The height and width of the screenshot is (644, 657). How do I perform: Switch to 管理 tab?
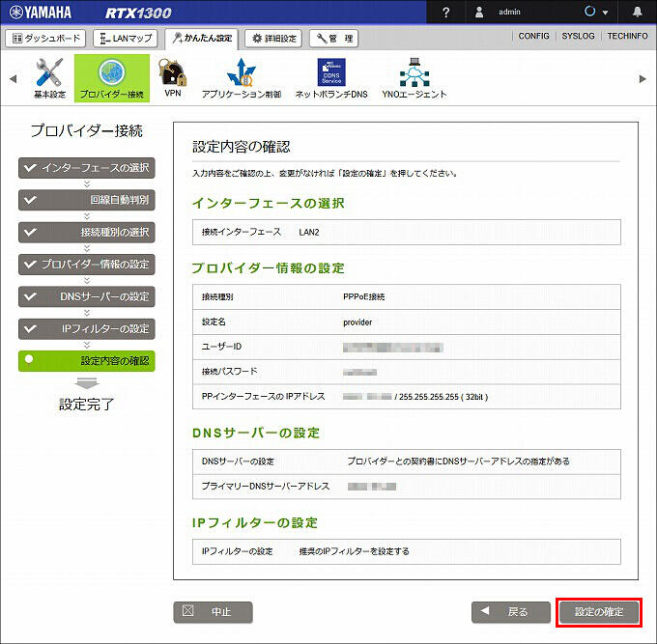coord(333,39)
